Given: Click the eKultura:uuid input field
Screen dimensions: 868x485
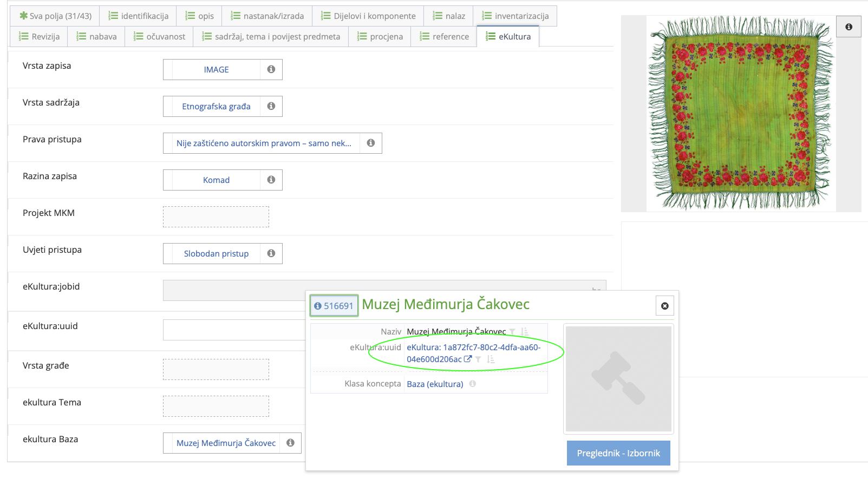Looking at the screenshot, I should click(x=234, y=330).
